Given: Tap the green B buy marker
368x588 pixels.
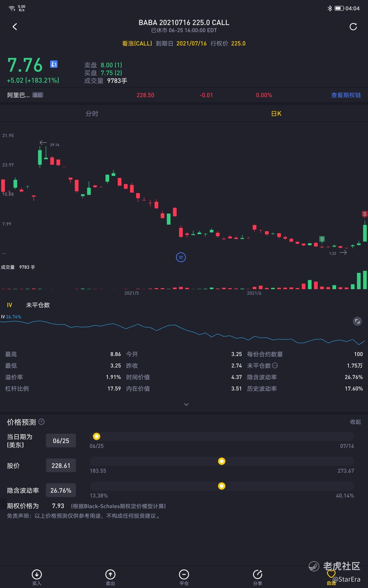Looking at the screenshot, I should (322, 239).
